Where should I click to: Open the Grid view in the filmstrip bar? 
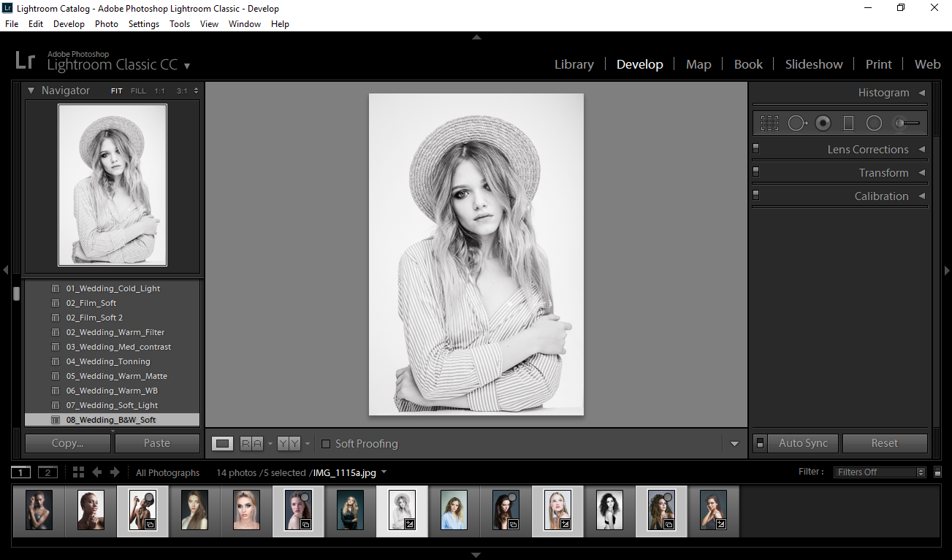tap(78, 472)
